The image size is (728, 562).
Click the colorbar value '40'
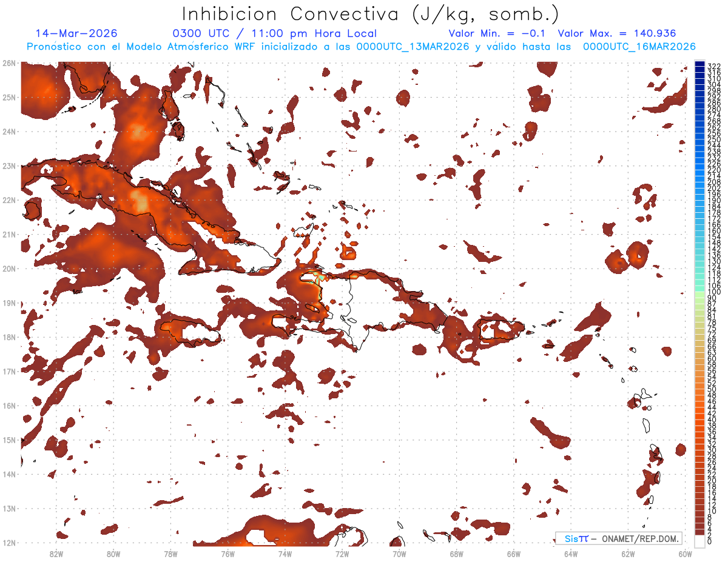[x=712, y=420]
